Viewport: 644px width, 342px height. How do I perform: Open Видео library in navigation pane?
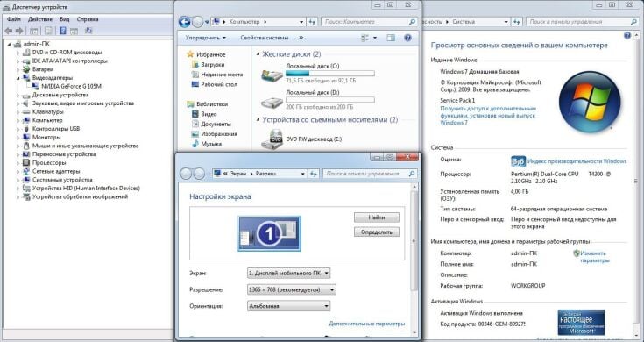204,114
